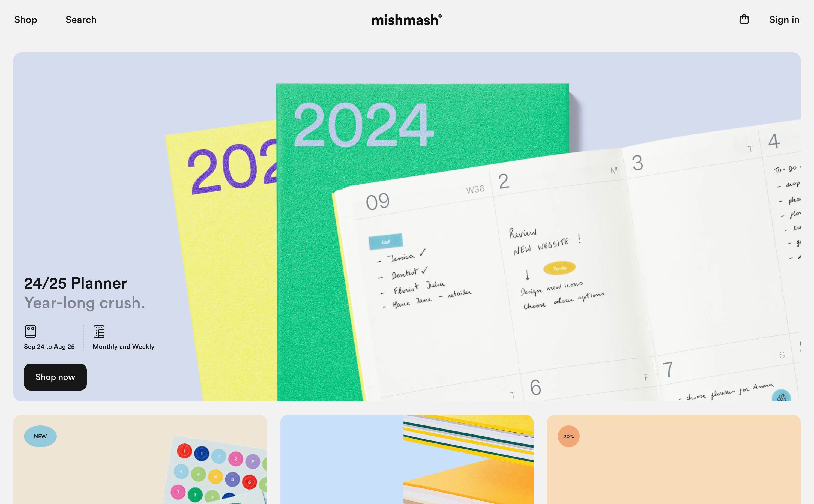The height and width of the screenshot is (504, 814).
Task: Click the Shop now button
Action: (x=55, y=377)
